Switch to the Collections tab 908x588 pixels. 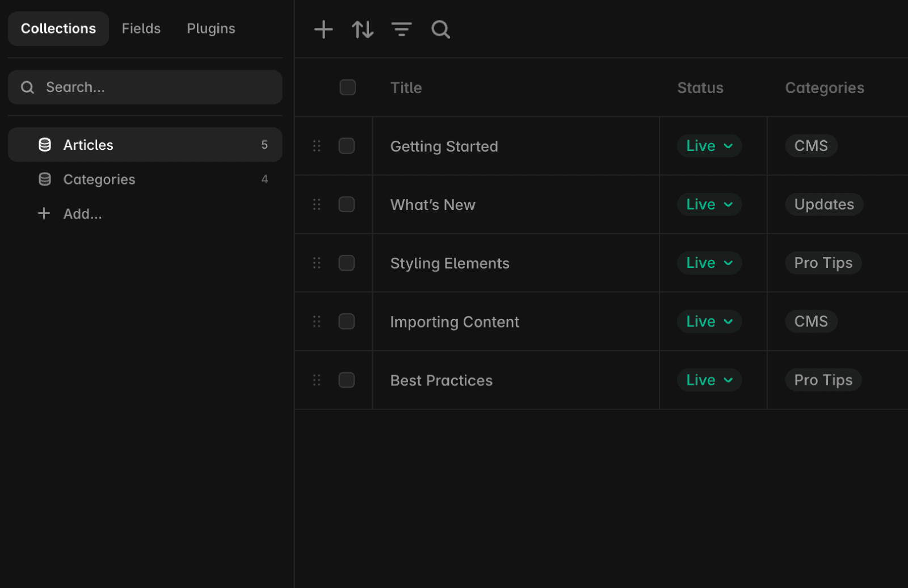tap(58, 28)
